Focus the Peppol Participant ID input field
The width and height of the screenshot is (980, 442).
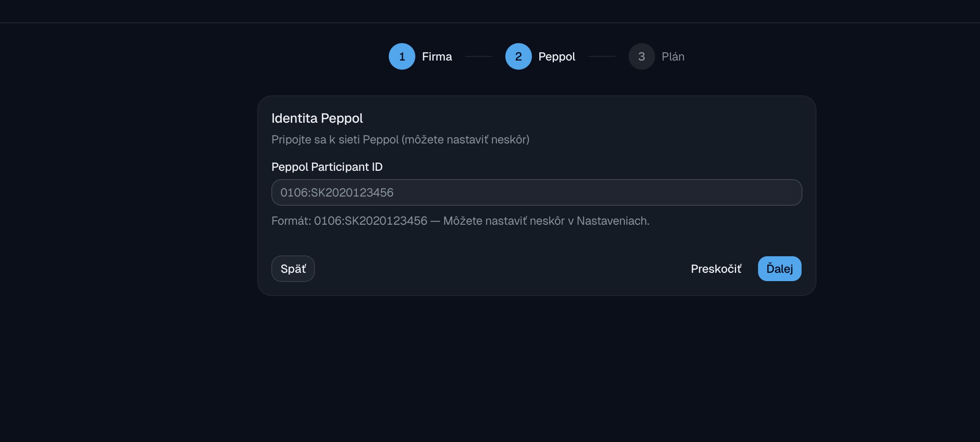point(581,192)
